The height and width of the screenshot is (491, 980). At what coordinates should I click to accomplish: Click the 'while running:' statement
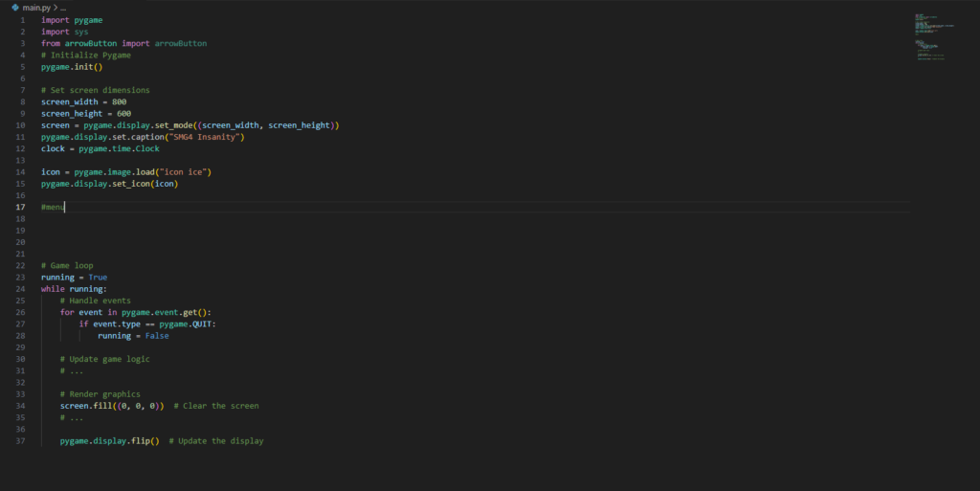coord(74,289)
